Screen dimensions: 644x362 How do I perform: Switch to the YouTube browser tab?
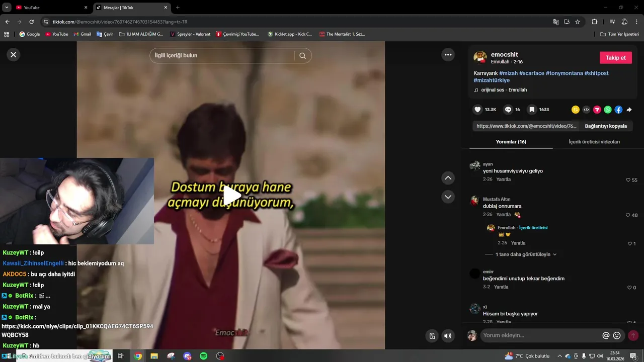point(50,8)
